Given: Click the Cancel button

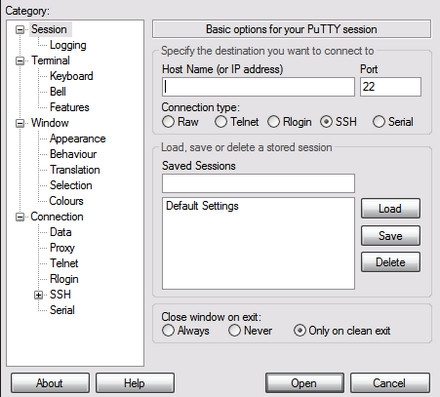Looking at the screenshot, I should (x=390, y=383).
